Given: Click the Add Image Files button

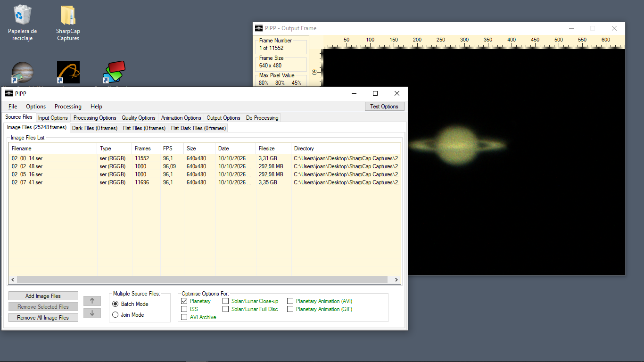Looking at the screenshot, I should (x=43, y=296).
